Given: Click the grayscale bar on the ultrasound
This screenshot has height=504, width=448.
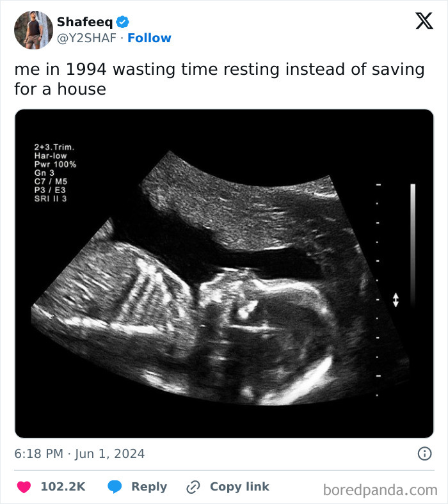Looking at the screenshot, I should [x=413, y=243].
